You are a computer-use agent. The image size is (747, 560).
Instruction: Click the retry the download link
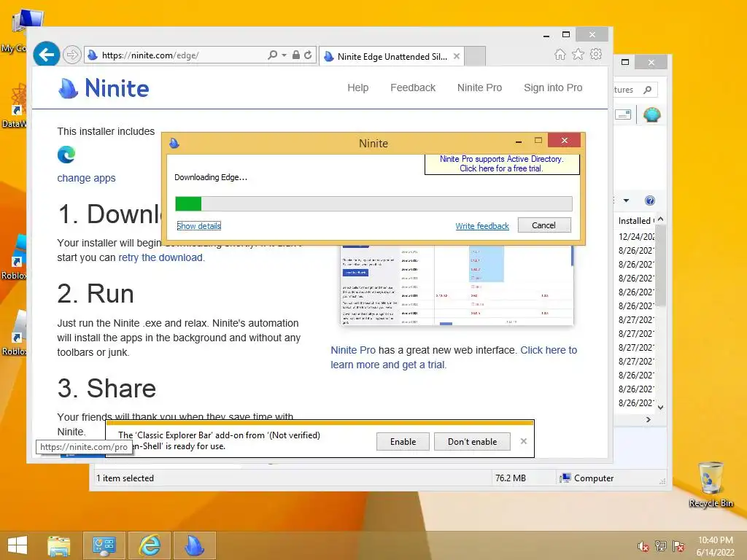click(160, 257)
